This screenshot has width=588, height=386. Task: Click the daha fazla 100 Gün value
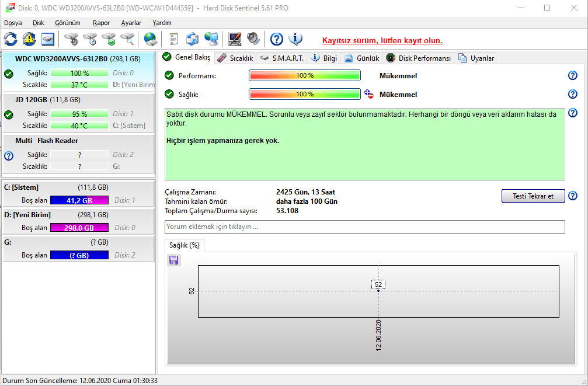click(307, 201)
